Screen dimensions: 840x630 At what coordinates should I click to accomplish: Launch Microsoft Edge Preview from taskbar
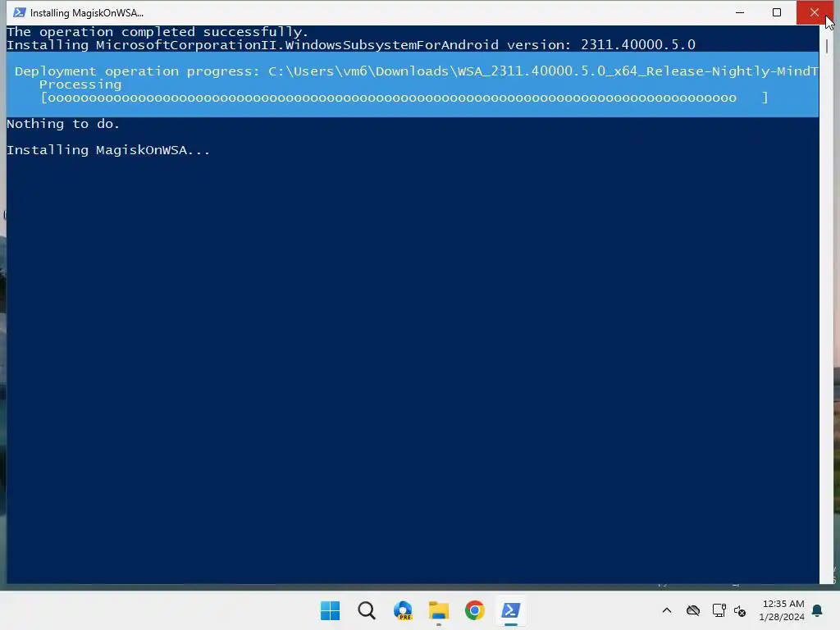click(x=403, y=610)
